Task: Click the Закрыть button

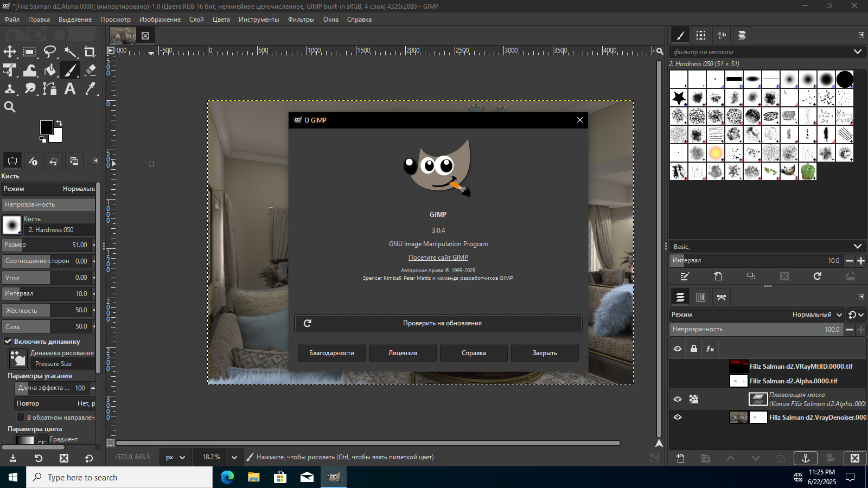Action: 545,353
